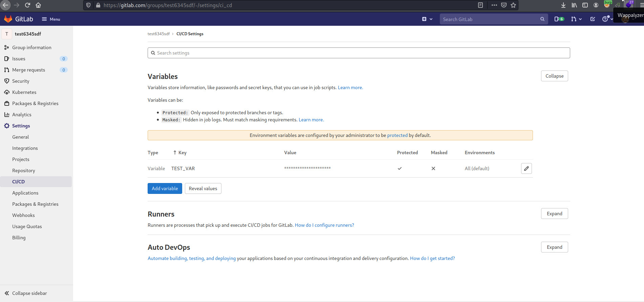644x302 pixels.
Task: Click the browser home icon
Action: 38,5
